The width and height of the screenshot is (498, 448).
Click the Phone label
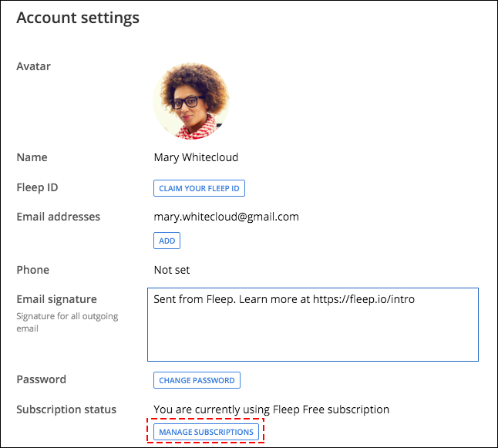(32, 270)
